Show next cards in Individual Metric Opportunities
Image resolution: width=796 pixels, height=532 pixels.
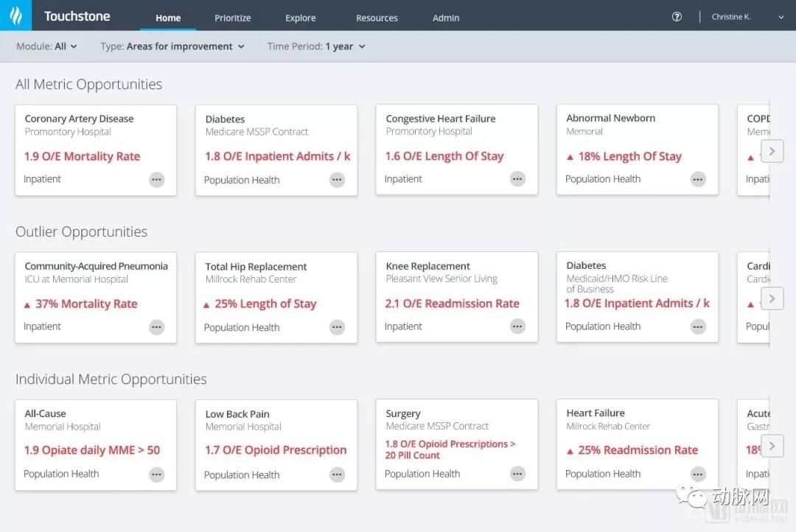pos(772,447)
